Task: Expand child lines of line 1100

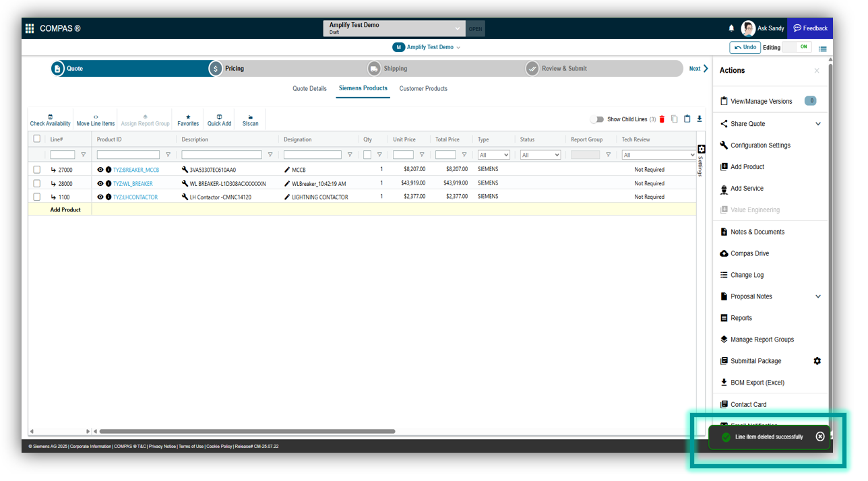Action: [x=53, y=197]
